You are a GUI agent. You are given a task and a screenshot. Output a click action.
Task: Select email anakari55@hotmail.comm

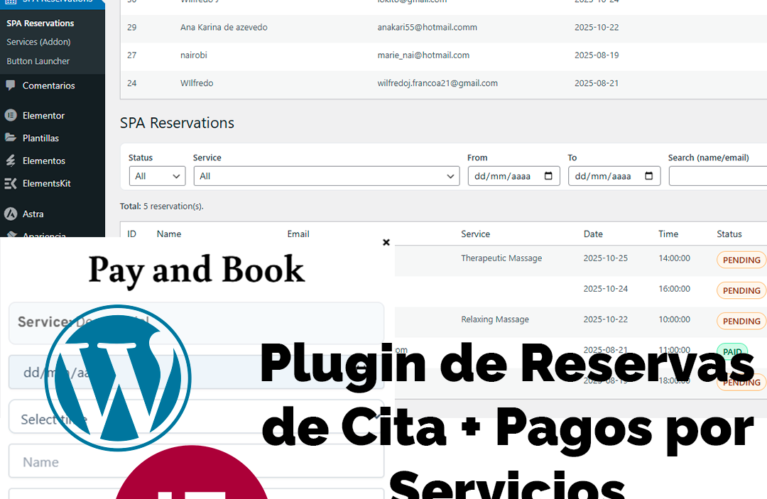427,27
